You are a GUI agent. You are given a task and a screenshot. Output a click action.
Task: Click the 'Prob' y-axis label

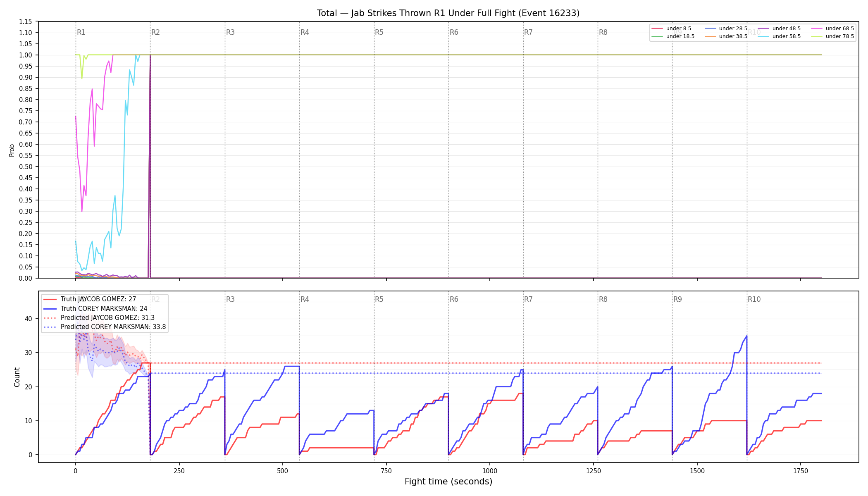[x=12, y=150]
